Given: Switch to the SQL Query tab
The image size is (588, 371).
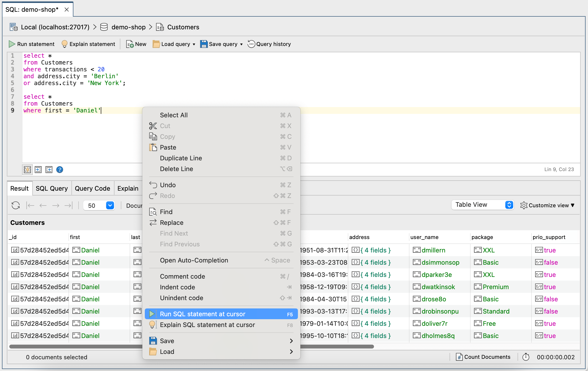Looking at the screenshot, I should coord(51,188).
